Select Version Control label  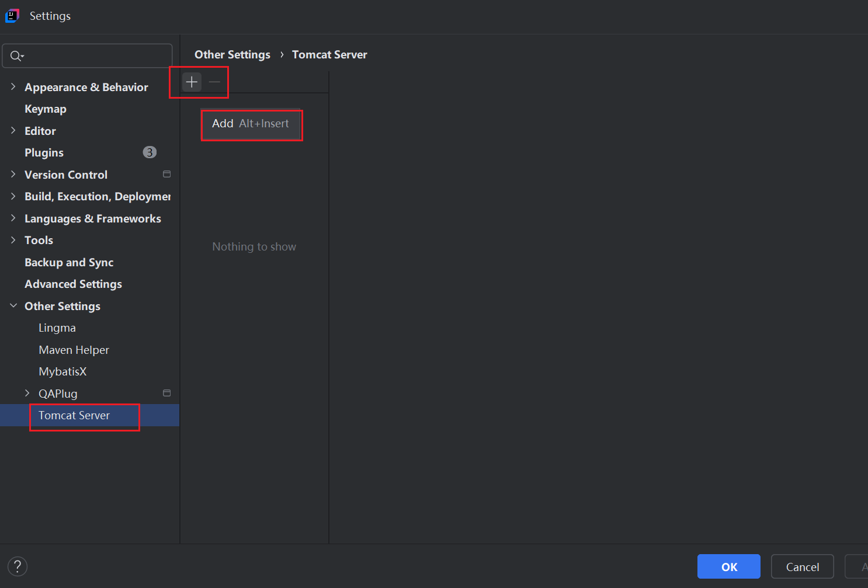pos(66,175)
